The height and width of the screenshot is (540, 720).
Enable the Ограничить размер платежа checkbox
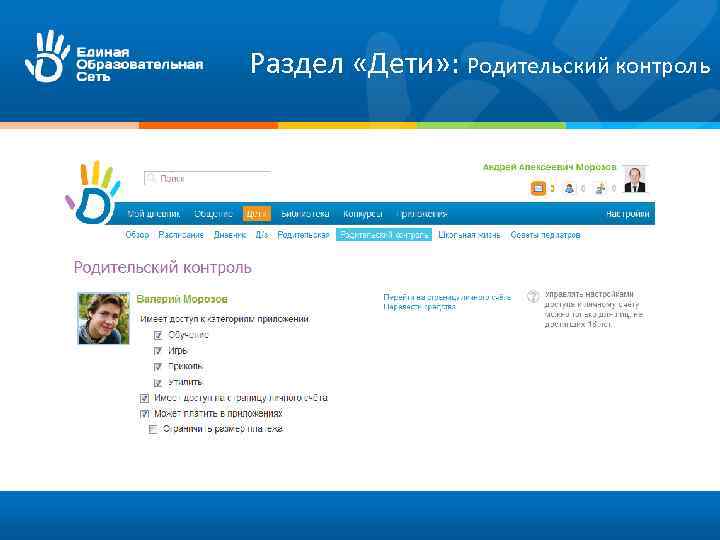point(153,430)
